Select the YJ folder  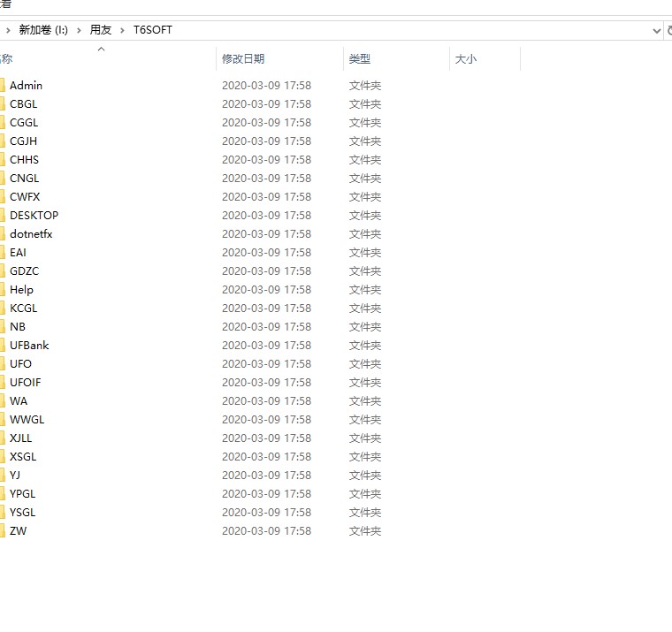[x=15, y=476]
